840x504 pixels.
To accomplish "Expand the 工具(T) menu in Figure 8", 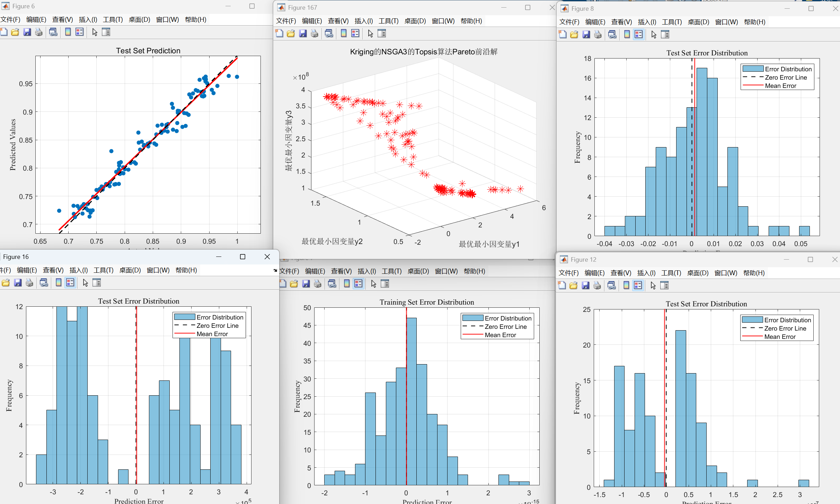I will (x=672, y=22).
